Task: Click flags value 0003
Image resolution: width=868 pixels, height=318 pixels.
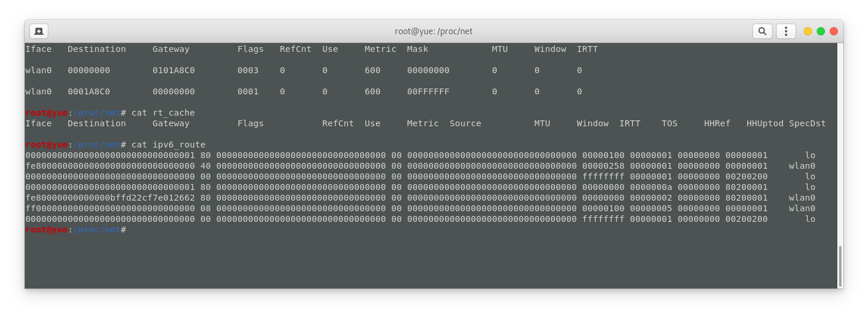Action: (248, 70)
